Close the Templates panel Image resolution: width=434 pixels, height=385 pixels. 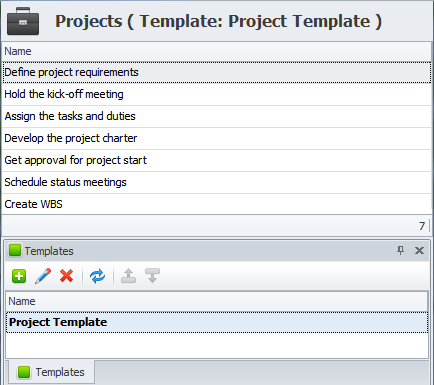(x=419, y=250)
